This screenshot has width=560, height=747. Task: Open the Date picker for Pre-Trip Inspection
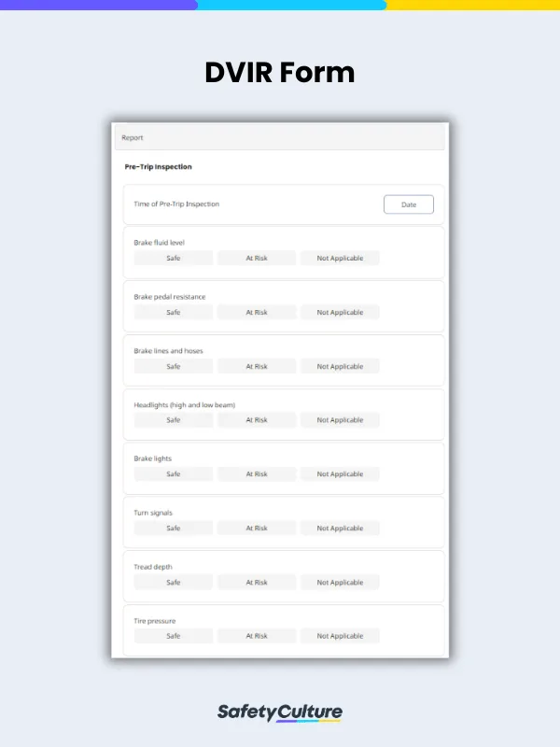click(x=408, y=204)
